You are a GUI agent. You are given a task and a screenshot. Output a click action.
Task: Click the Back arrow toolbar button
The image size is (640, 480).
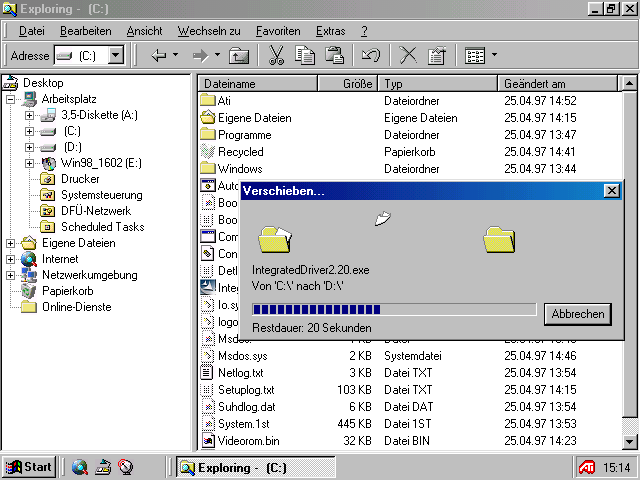[x=158, y=56]
